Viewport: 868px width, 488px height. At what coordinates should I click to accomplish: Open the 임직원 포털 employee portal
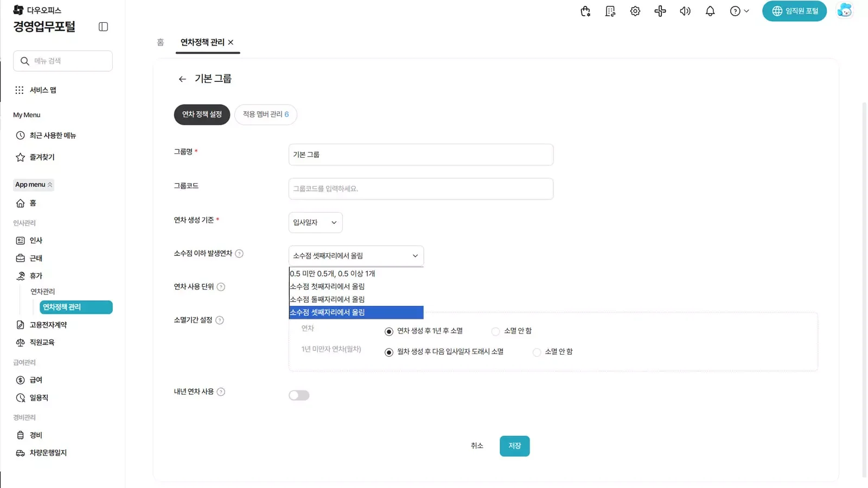(x=794, y=11)
